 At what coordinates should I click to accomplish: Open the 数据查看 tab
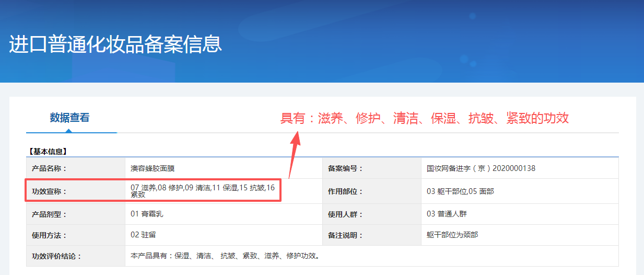coord(70,118)
